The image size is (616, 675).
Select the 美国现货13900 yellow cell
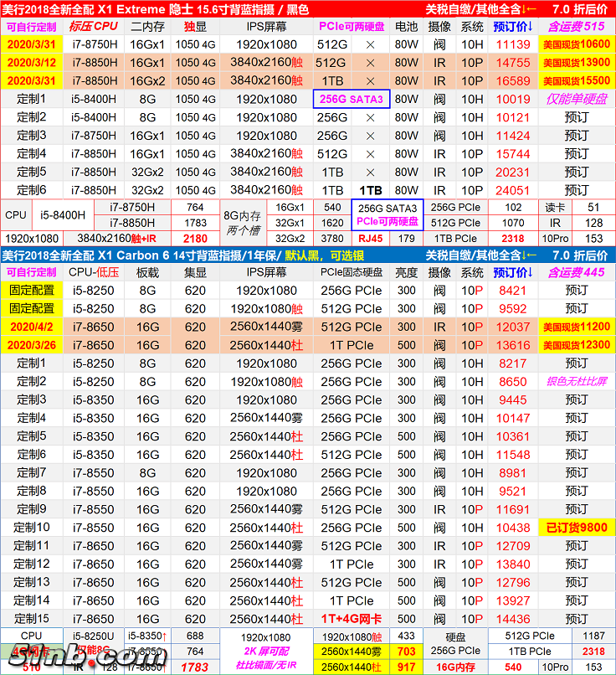[577, 63]
